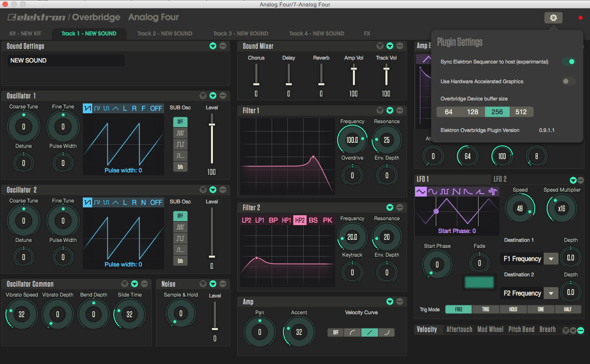
Task: Open the FX tab
Action: coord(367,33)
